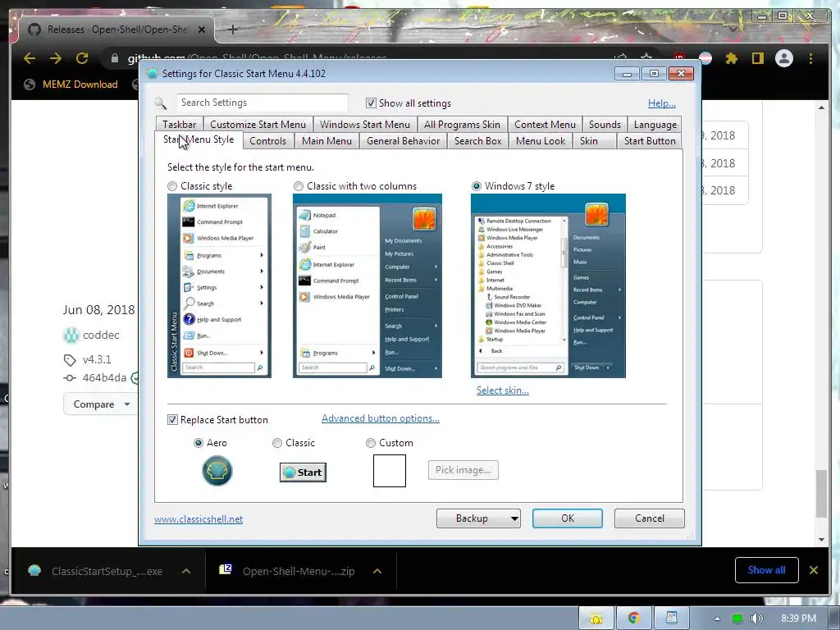
Task: Click the empty Custom button image box
Action: (x=390, y=471)
